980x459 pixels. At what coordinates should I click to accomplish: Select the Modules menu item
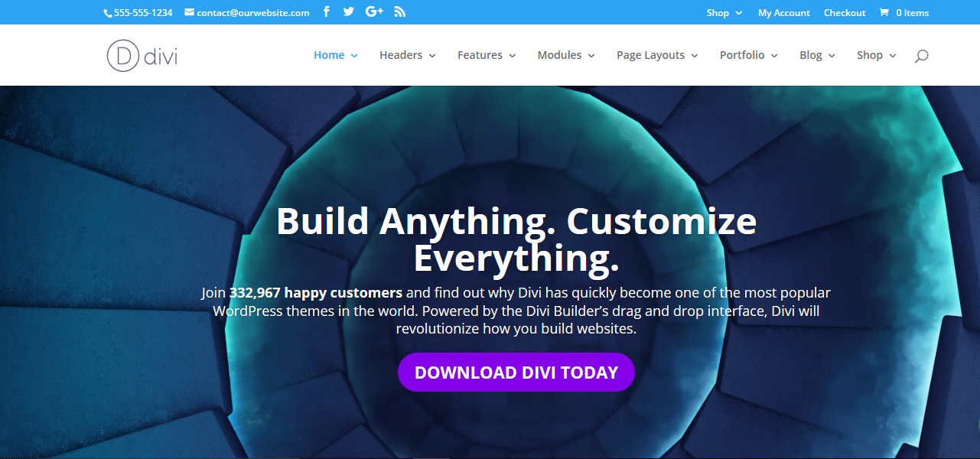(566, 55)
